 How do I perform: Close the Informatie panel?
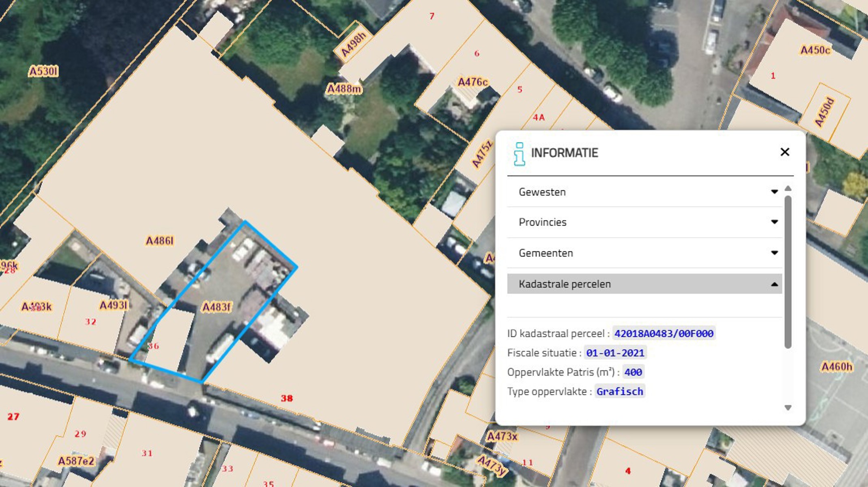[784, 152]
